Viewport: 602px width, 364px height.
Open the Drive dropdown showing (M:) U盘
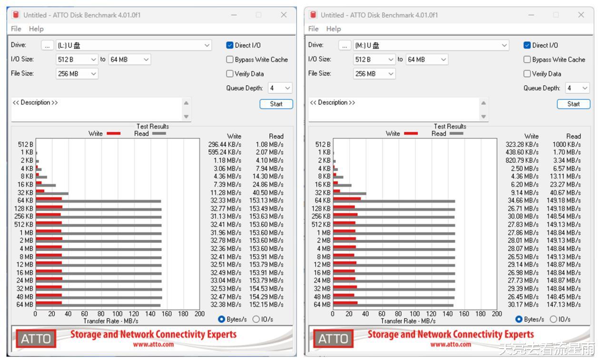click(431, 45)
